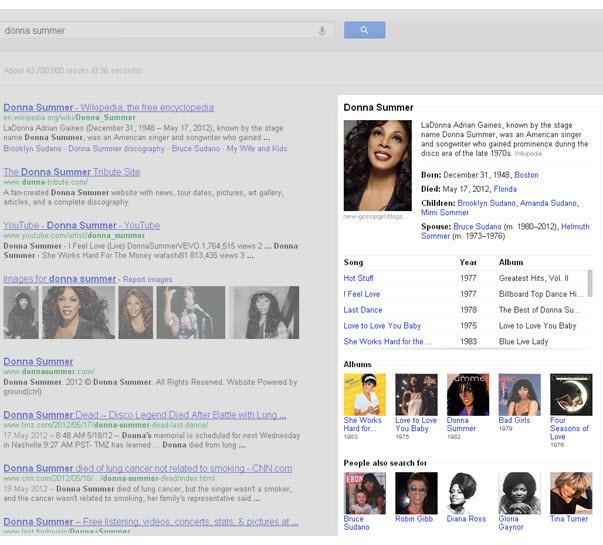Viewport: 603px width, 545px height.
Task: Click Boston birthplace link
Action: (x=526, y=175)
